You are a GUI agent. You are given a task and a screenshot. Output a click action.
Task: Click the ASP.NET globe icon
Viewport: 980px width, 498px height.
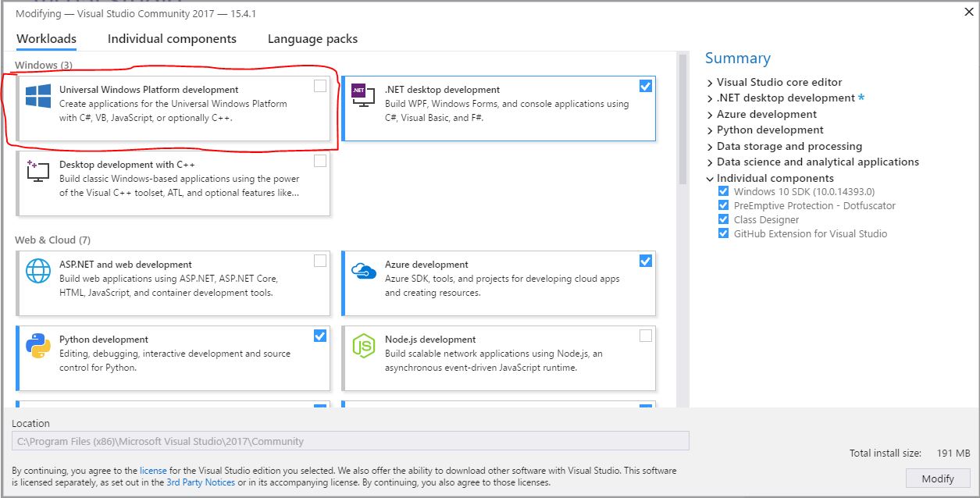click(x=37, y=271)
